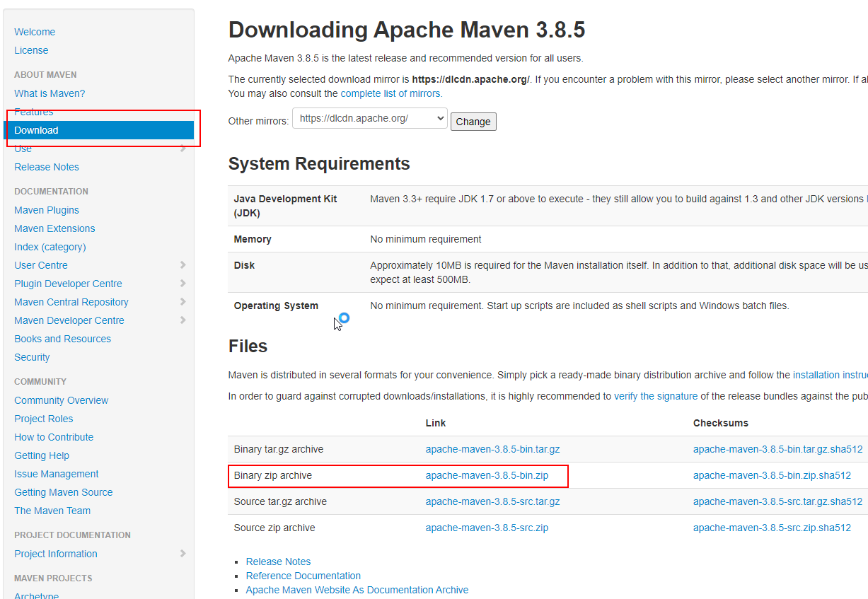Expand the User Centre submenu chevron
Image resolution: width=868 pixels, height=599 pixels.
click(183, 265)
